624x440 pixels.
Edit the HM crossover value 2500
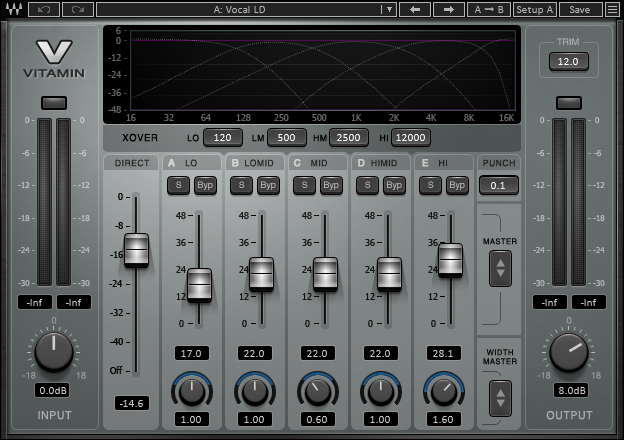[x=349, y=138]
